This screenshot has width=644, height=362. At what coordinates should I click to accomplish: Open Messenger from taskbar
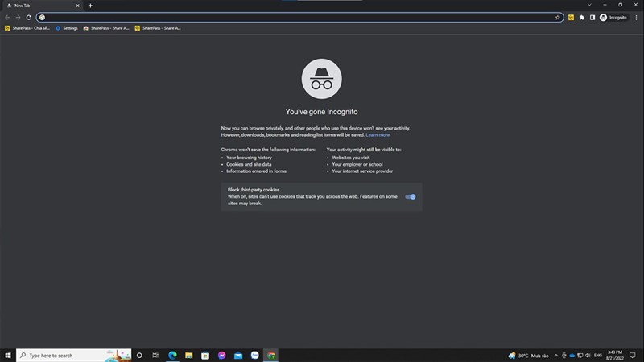[222, 356]
